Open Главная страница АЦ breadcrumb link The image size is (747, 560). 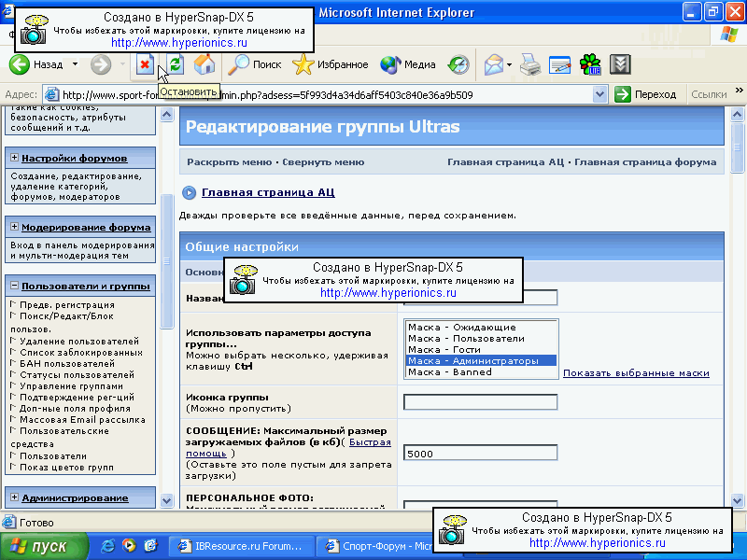(x=268, y=192)
